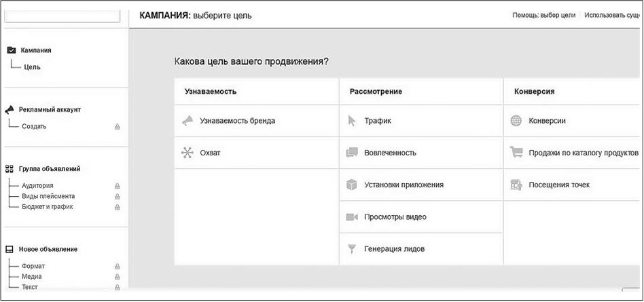Select Создать under Рекламный аккаунт
Screen dimensions: 644x302
coord(34,126)
